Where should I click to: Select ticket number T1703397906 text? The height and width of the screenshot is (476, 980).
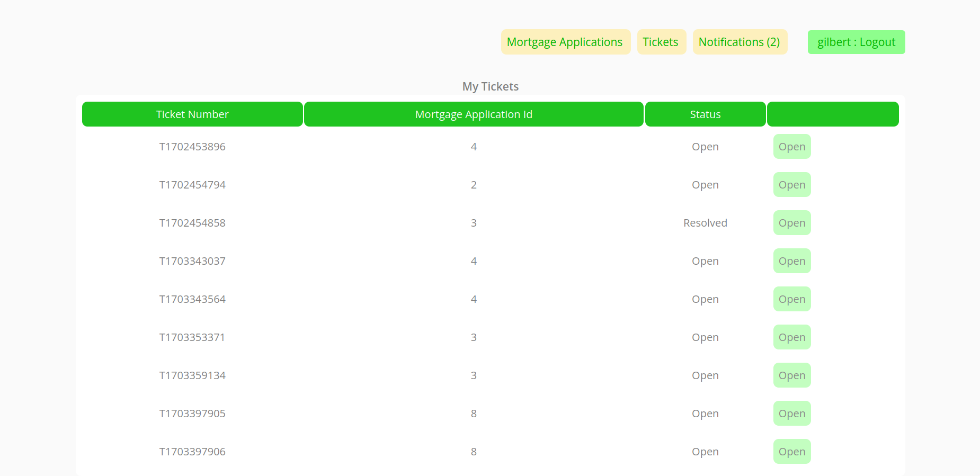coord(192,452)
